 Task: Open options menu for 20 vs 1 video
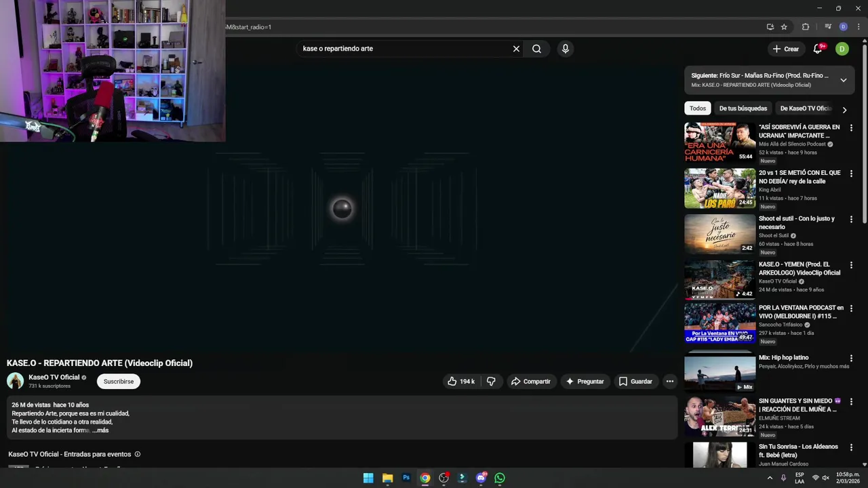[x=851, y=174]
